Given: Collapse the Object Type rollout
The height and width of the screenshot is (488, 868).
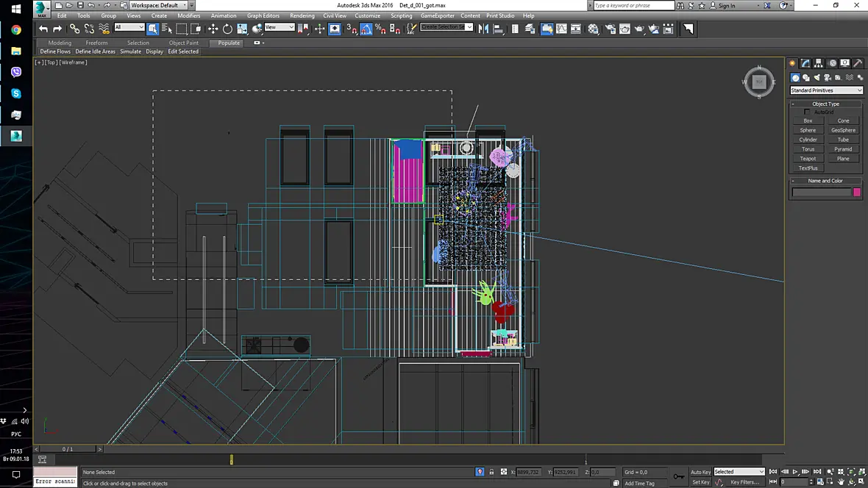Looking at the screenshot, I should [825, 104].
